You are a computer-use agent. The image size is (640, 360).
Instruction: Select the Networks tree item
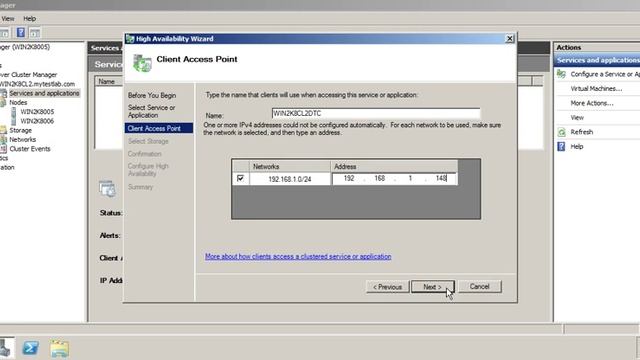(x=22, y=140)
